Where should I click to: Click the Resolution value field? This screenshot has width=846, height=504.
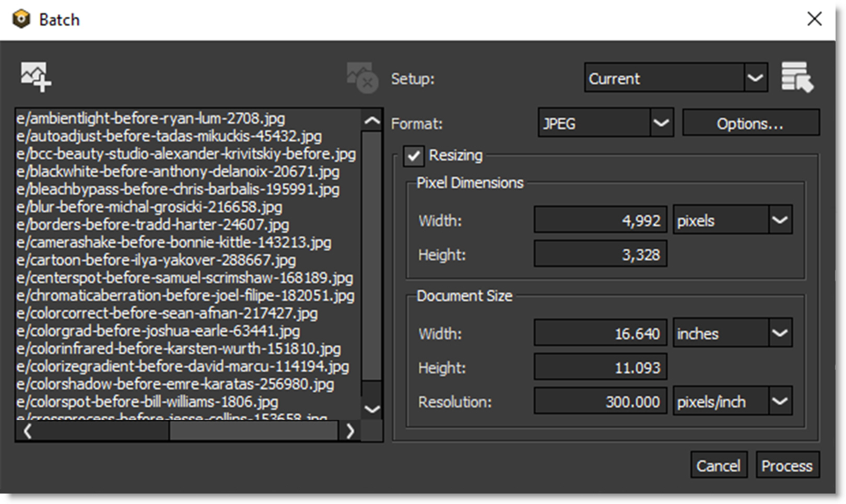tap(600, 401)
